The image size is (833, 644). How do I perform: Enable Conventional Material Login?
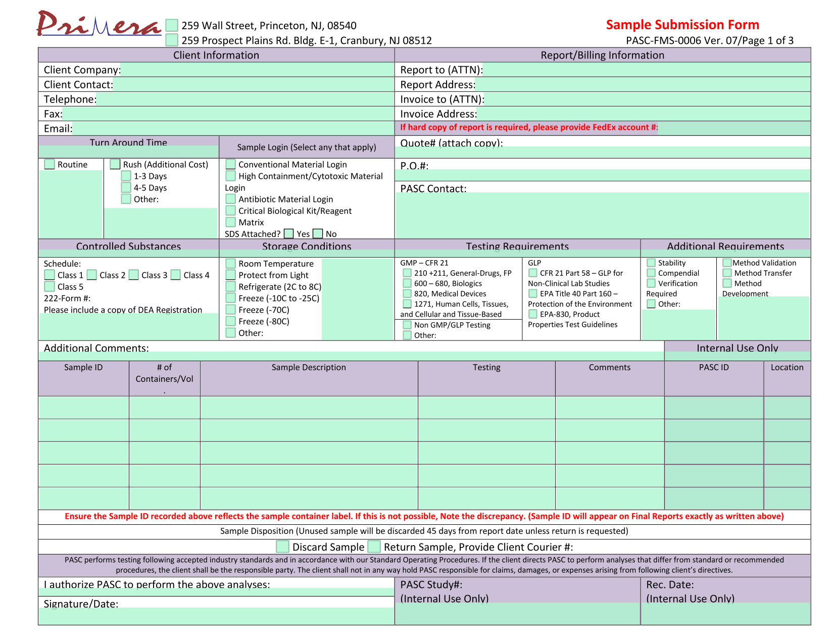[230, 164]
